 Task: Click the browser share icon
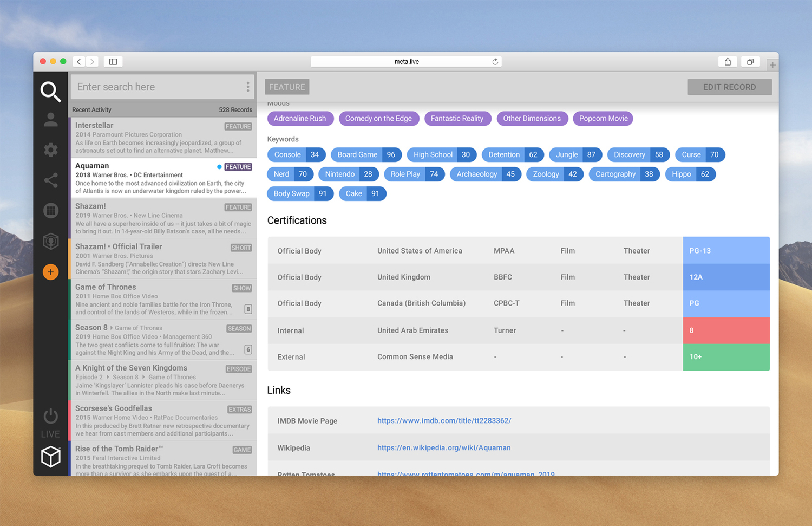point(728,62)
